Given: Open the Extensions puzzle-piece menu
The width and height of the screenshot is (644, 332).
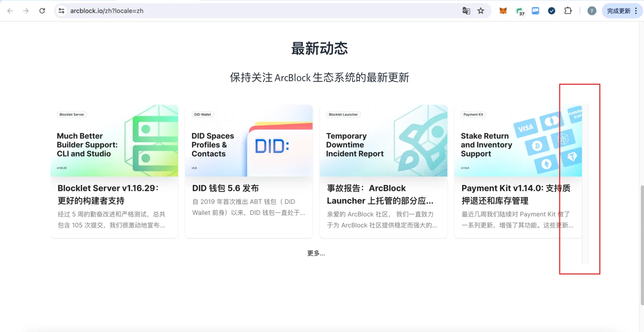Looking at the screenshot, I should [x=568, y=11].
